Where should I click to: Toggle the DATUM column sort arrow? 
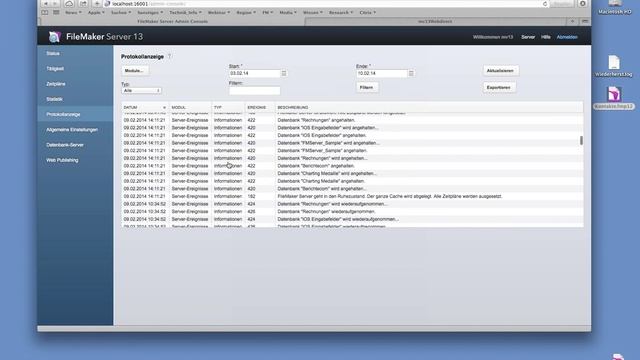[x=164, y=107]
